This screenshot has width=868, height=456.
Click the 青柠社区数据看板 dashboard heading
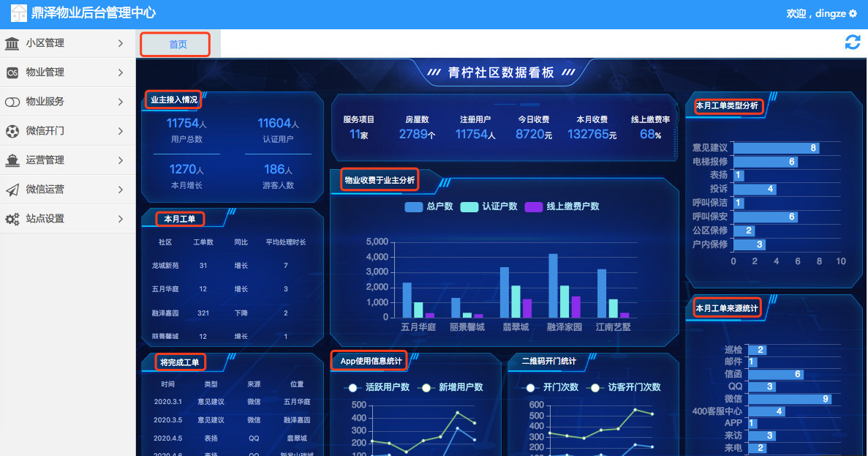pos(501,72)
